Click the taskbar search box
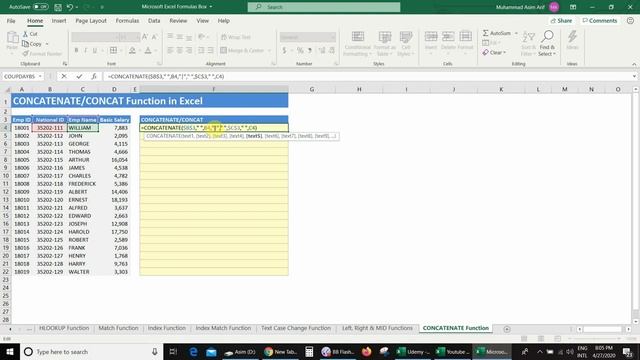Screen dimensions: 640x360 pos(91,351)
